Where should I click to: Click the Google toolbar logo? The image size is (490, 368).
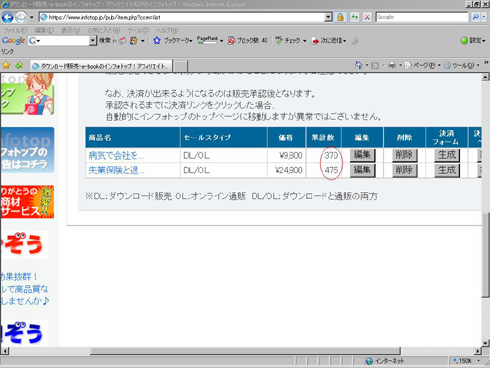tap(13, 41)
